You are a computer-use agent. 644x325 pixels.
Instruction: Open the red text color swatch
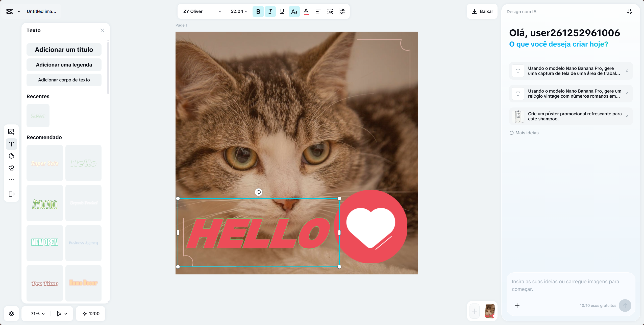(306, 11)
